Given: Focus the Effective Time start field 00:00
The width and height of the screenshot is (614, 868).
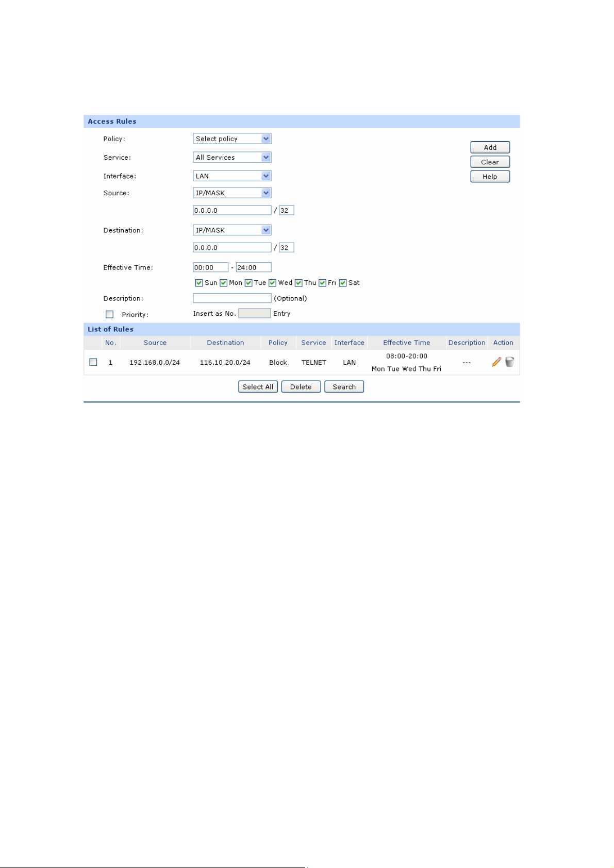Looking at the screenshot, I should pyautogui.click(x=210, y=267).
